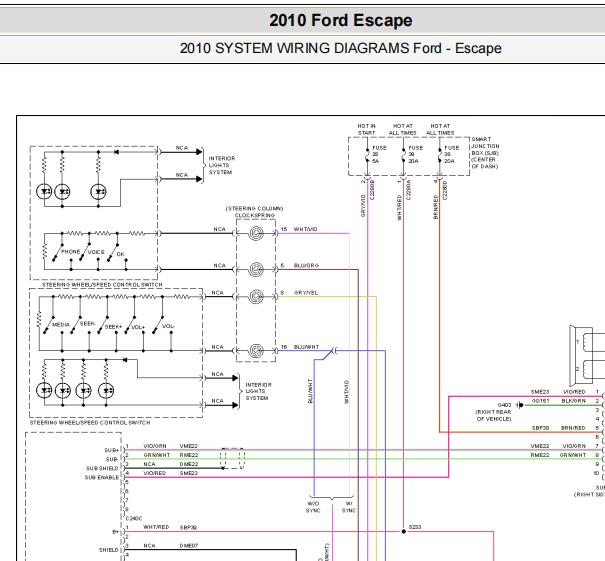Click the "G403" ground label

click(x=504, y=405)
